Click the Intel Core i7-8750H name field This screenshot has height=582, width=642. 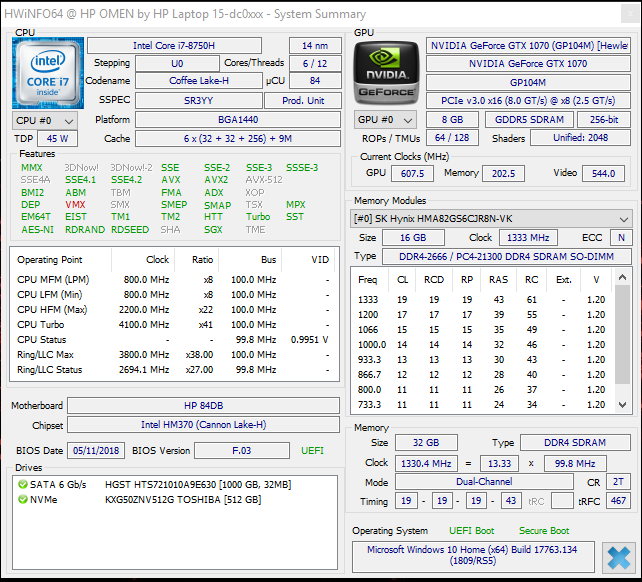pyautogui.click(x=174, y=45)
